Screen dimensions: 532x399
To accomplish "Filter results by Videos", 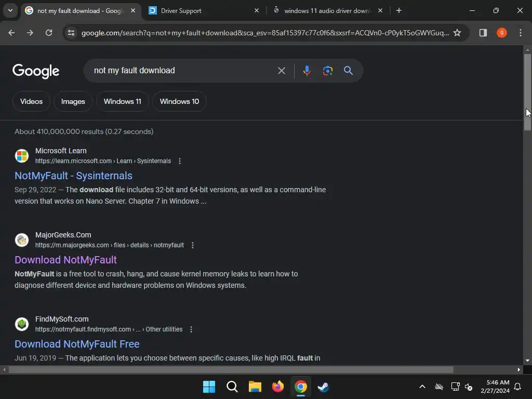I will (31, 101).
